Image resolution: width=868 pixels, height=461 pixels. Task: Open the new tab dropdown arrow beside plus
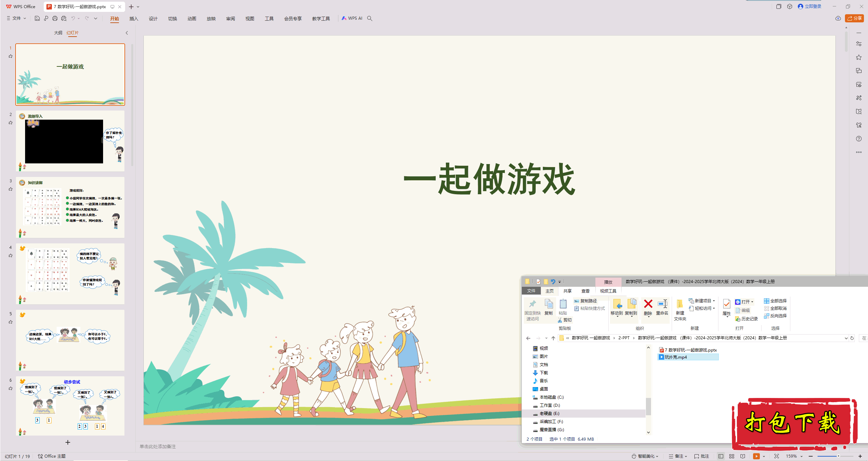138,7
